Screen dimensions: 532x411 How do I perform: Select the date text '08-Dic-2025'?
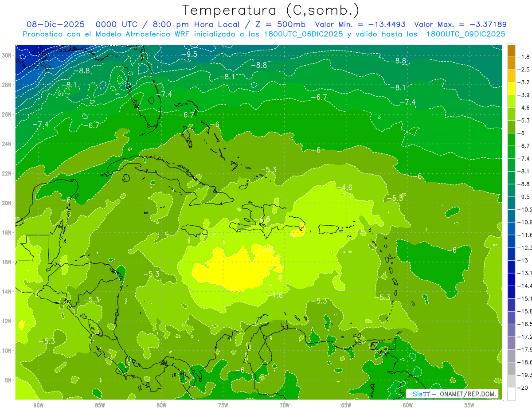pos(55,24)
